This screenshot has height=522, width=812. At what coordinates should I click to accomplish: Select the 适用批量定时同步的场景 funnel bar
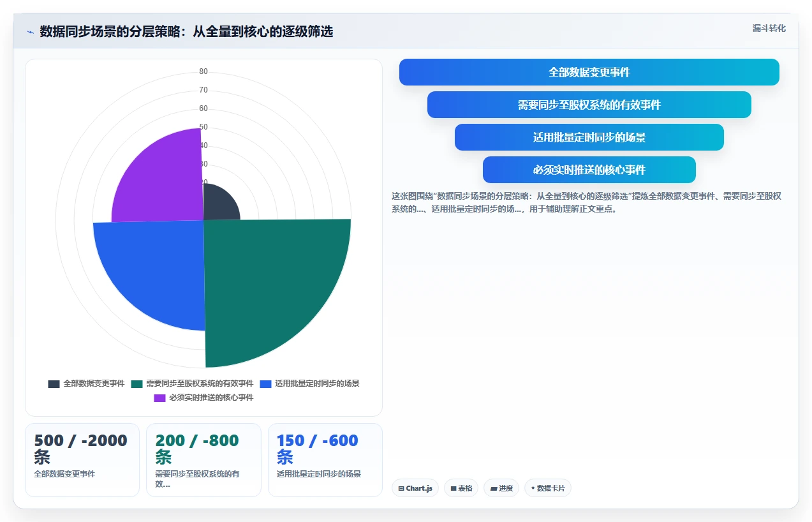[x=589, y=137]
